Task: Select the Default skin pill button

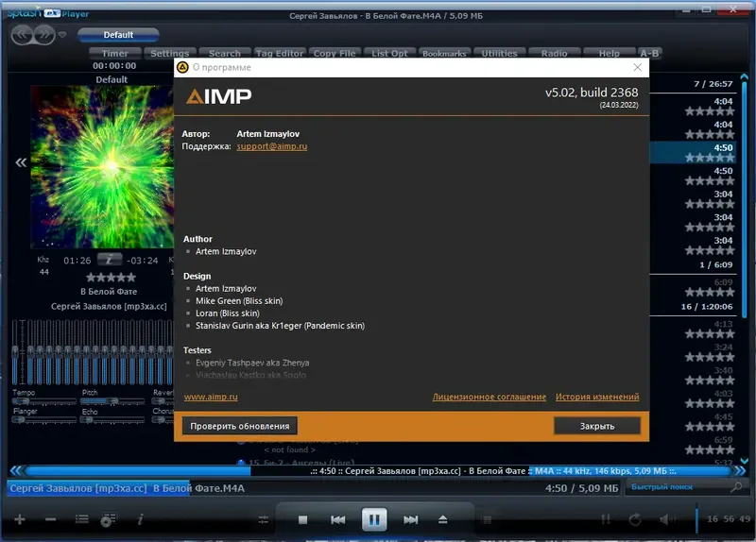Action: 118,35
